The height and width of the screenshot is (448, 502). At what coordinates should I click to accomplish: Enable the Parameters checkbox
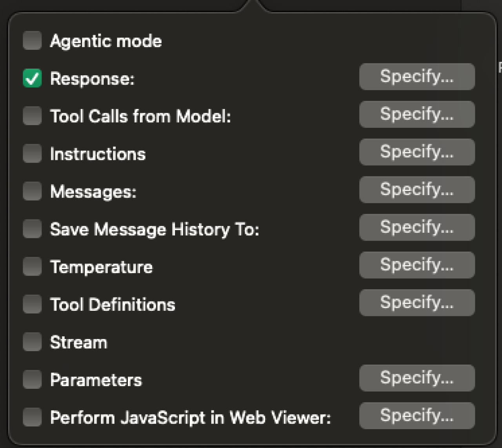pos(32,380)
